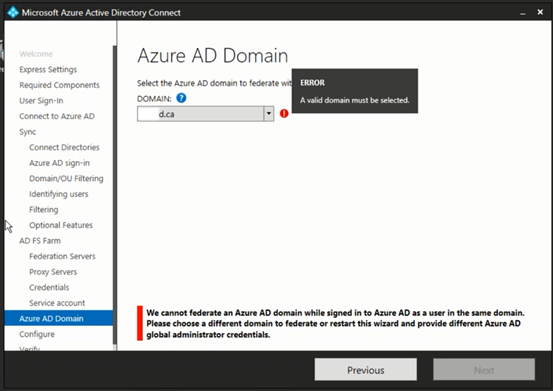Close the Azure AD Connect window
This screenshot has width=553, height=391.
(540, 12)
